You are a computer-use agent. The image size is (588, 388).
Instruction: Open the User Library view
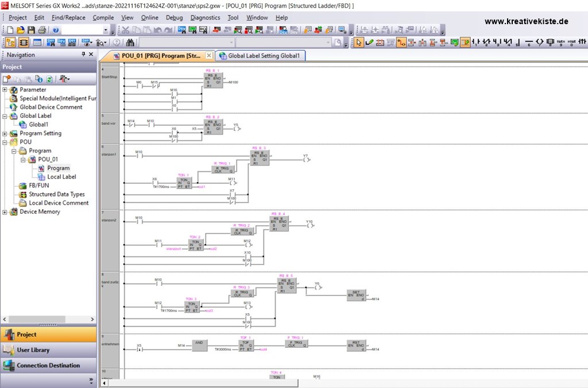click(x=48, y=349)
